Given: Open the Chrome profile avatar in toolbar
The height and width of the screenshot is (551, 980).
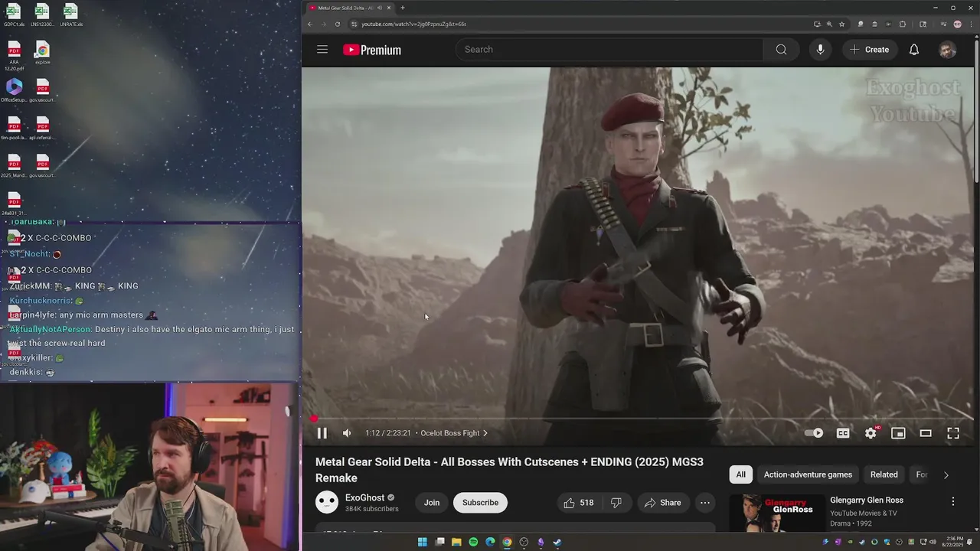Looking at the screenshot, I should click(x=957, y=24).
